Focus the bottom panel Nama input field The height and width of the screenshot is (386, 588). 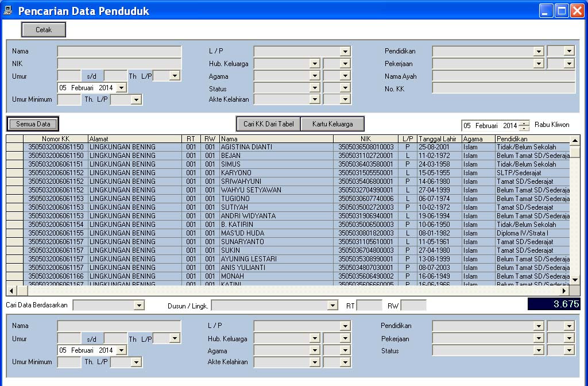(x=119, y=326)
